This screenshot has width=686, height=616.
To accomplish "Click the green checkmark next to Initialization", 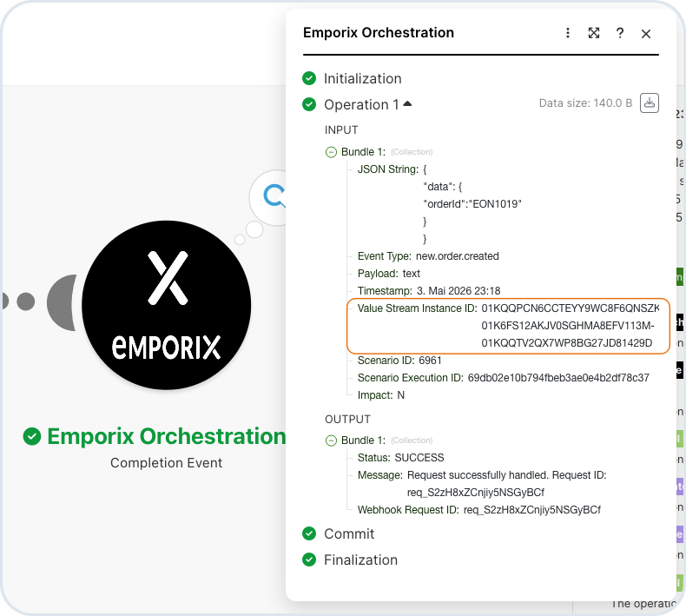I will (x=309, y=78).
